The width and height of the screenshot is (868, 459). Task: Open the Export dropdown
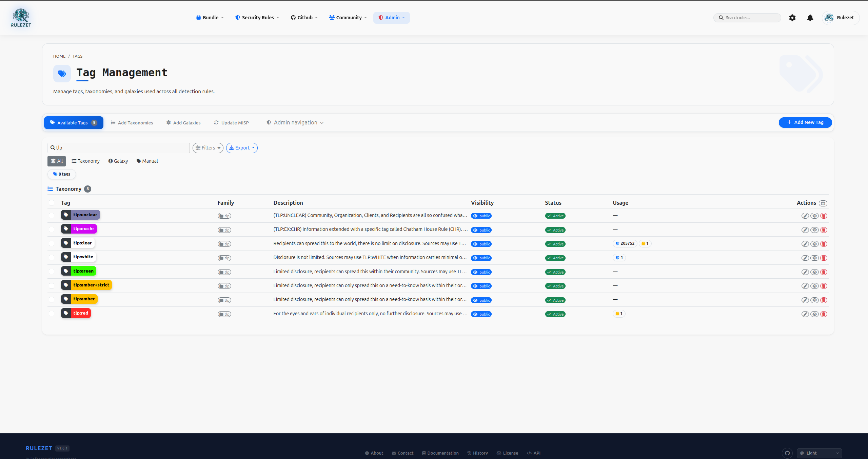point(242,148)
